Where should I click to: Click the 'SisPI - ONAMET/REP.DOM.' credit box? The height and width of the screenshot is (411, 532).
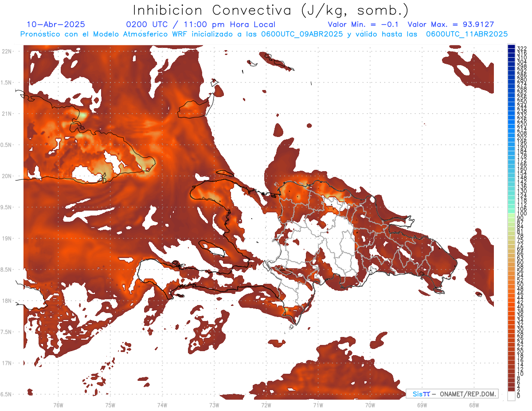(452, 394)
